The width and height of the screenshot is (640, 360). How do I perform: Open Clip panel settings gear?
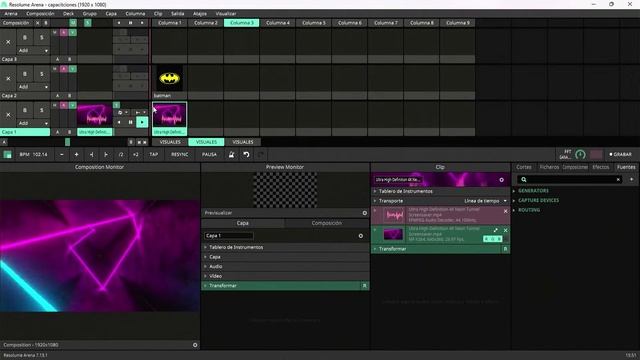(x=501, y=180)
